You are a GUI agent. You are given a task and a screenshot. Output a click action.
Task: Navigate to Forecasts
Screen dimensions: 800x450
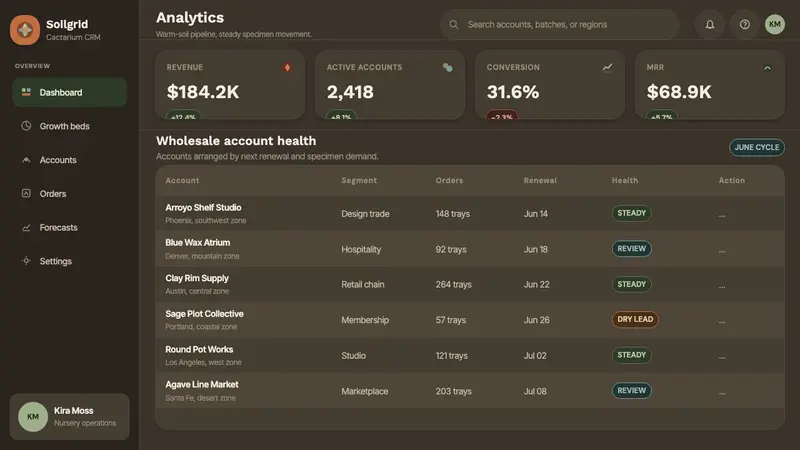69,227
